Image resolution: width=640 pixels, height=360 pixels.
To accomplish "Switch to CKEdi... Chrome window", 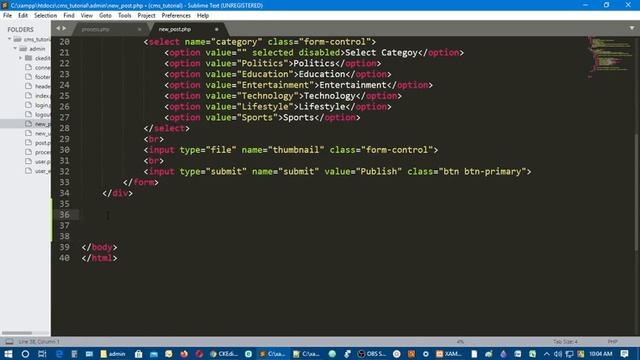I will (223, 354).
